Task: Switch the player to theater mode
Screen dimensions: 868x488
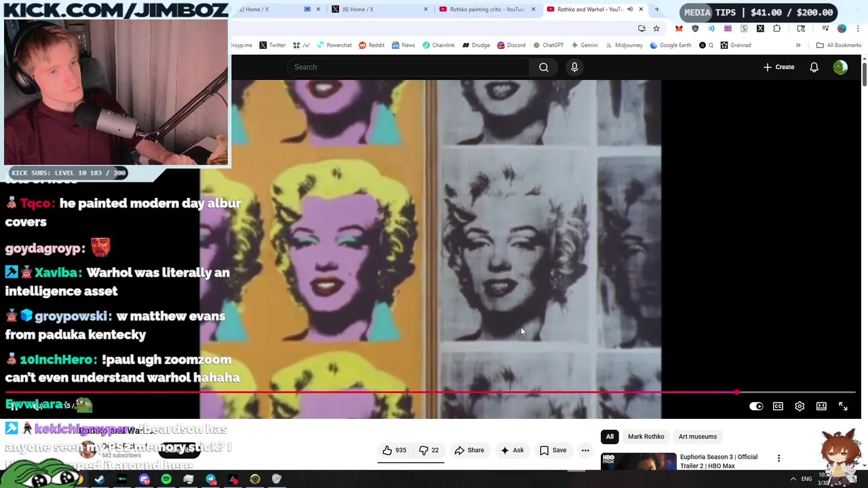Action: (x=821, y=406)
